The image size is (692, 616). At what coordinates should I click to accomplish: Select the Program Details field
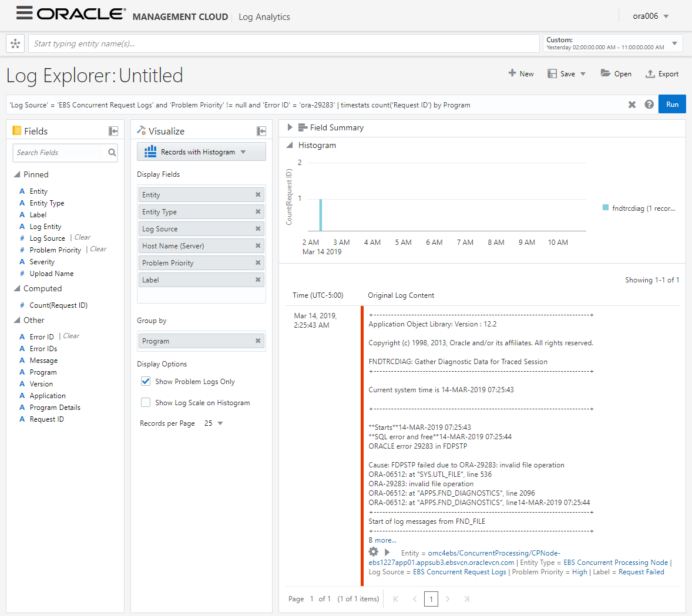tap(55, 408)
